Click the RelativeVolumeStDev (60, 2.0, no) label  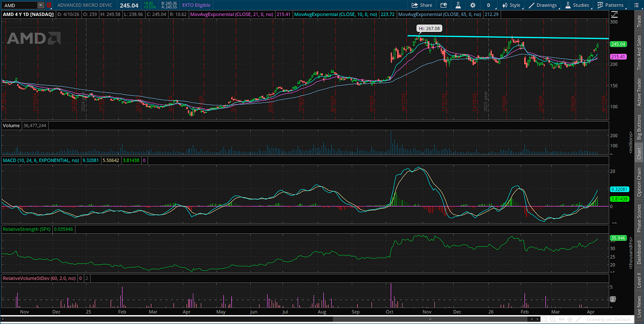(x=39, y=278)
